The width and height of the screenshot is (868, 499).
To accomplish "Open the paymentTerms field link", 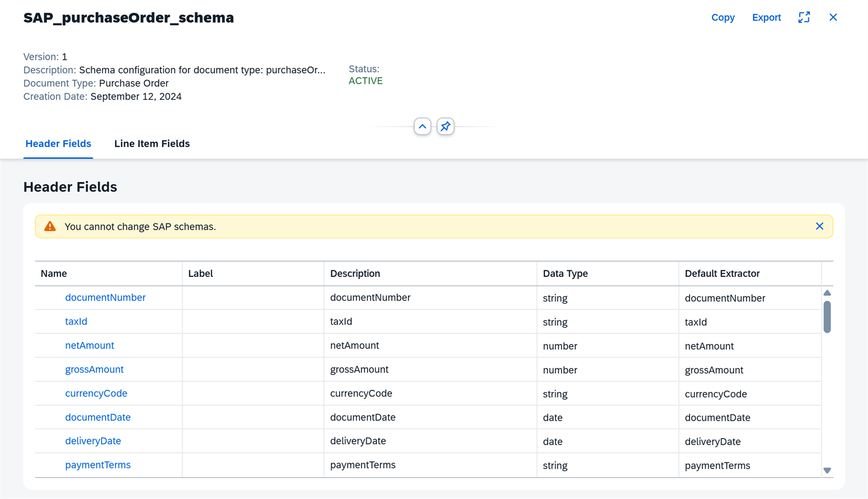I will [x=98, y=465].
